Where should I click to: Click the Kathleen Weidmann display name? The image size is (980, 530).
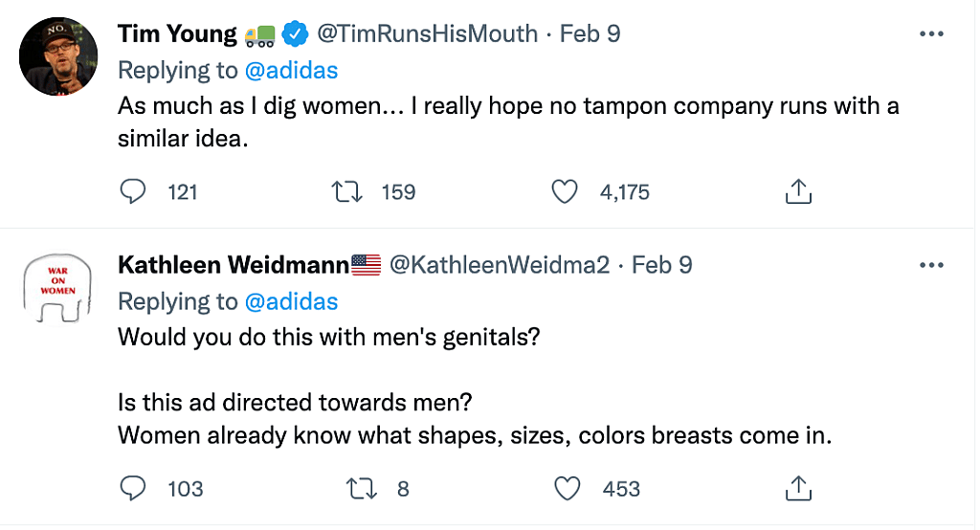[x=233, y=265]
